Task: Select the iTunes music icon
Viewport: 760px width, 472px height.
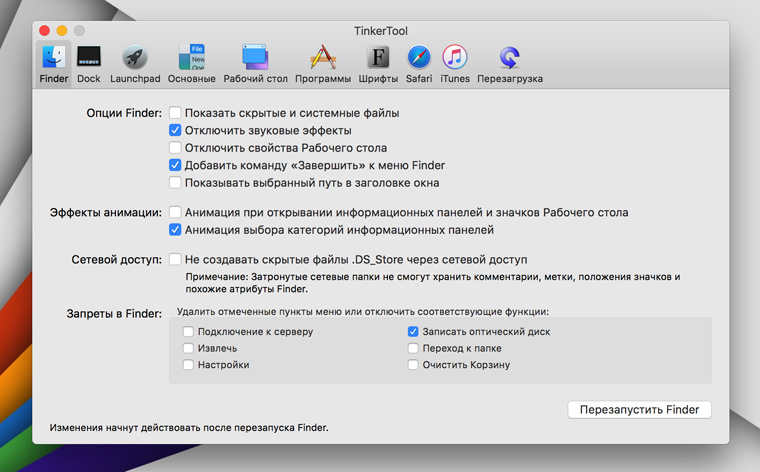Action: [455, 58]
